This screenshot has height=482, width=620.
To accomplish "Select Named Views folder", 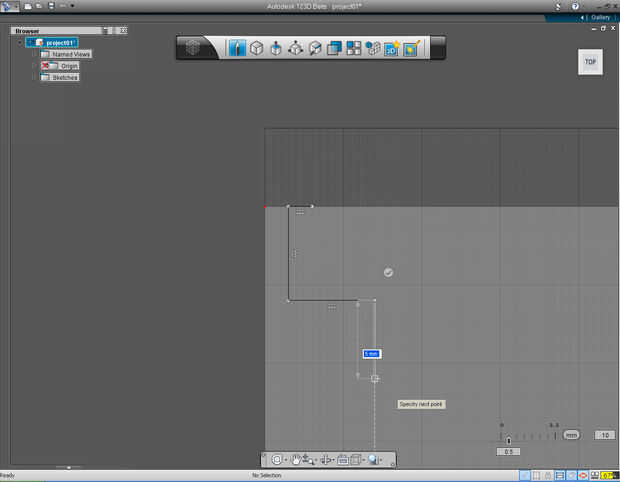I will tap(66, 54).
